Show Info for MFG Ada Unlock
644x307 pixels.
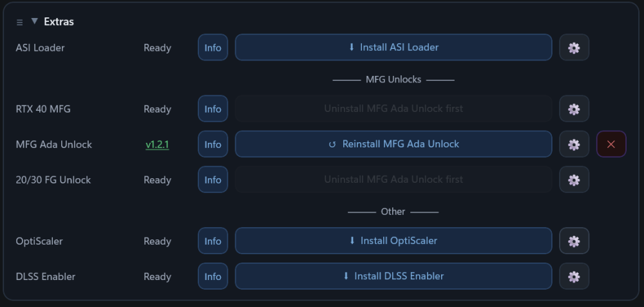[213, 144]
